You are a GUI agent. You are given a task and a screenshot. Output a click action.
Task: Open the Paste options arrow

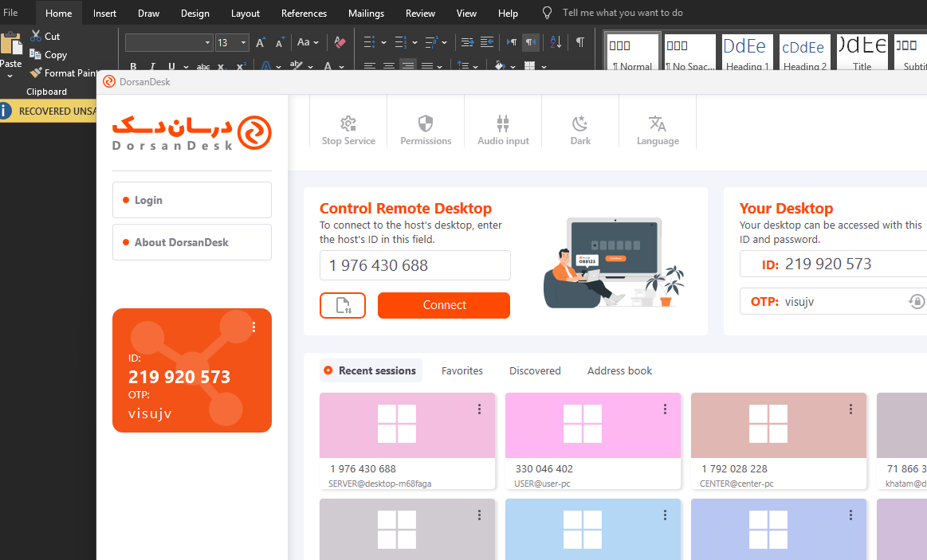pyautogui.click(x=10, y=76)
